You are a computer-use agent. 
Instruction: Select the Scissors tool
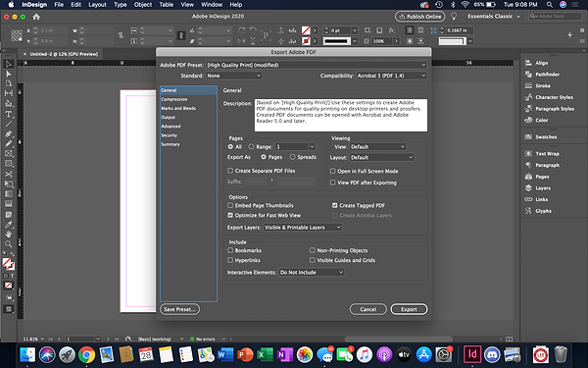[8, 174]
